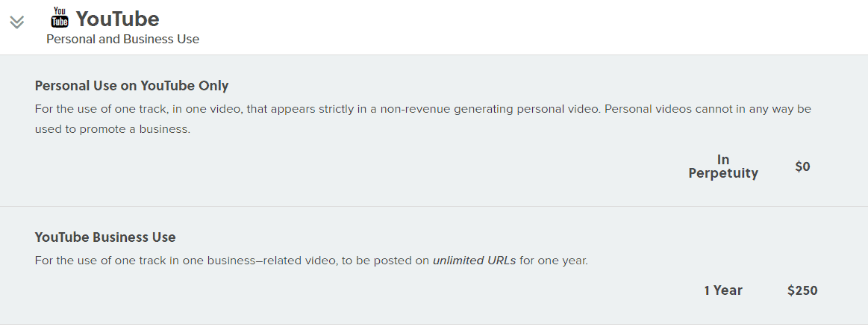Viewport: 868px width, 327px height.
Task: Select the 'YouTube Business Use' title
Action: 105,237
